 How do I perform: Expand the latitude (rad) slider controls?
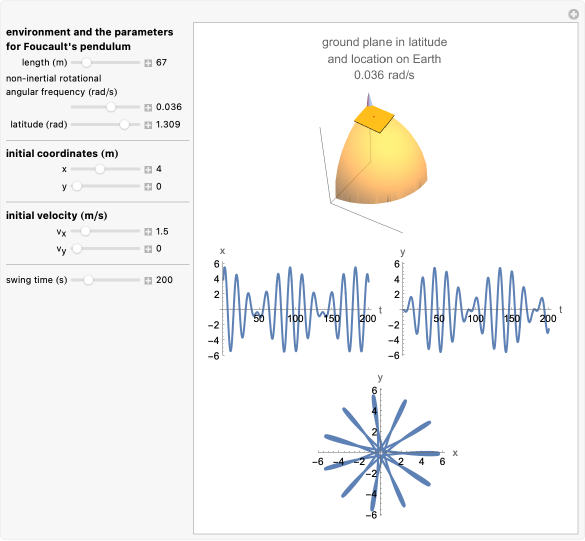[148, 125]
